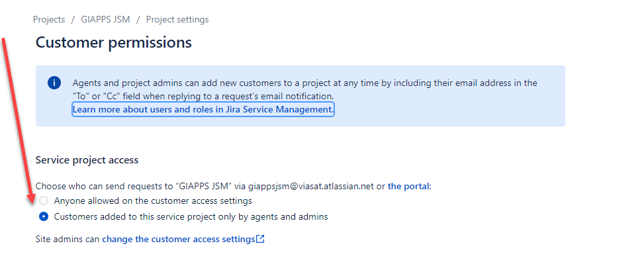Click the 'Choose who can send requests' description text

click(x=106, y=187)
